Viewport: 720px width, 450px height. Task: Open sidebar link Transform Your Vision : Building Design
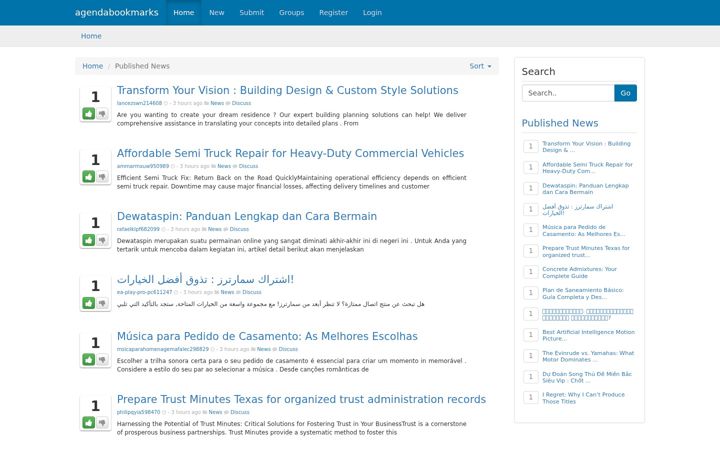tap(586, 147)
